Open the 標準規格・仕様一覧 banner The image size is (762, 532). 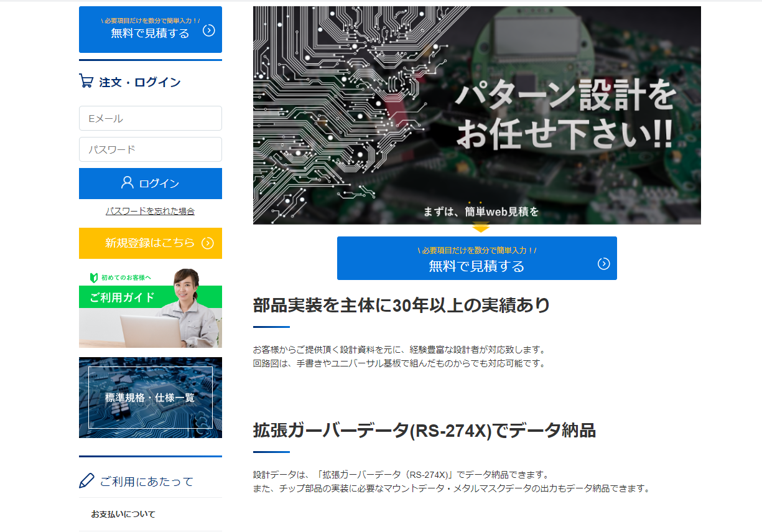click(x=150, y=398)
